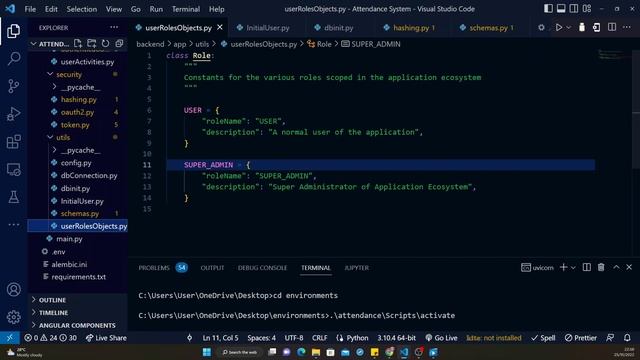640x360 pixels.
Task: Open the Remote Explorer view
Action: tap(13, 169)
